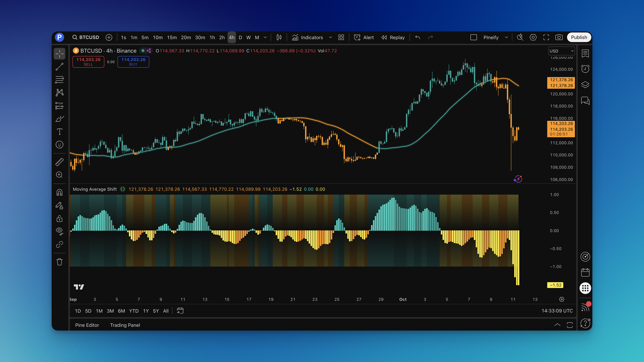The width and height of the screenshot is (644, 362).
Task: Expand the timeframe interval dropdown arrow
Action: (x=265, y=37)
